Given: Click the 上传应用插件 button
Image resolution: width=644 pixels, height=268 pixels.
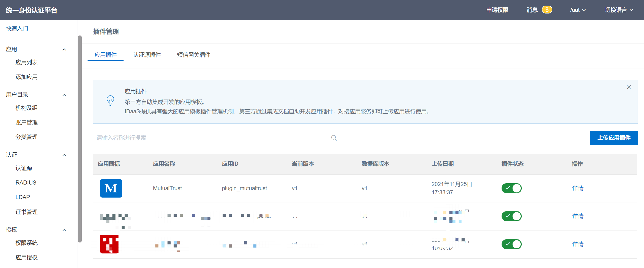Looking at the screenshot, I should pyautogui.click(x=614, y=138).
